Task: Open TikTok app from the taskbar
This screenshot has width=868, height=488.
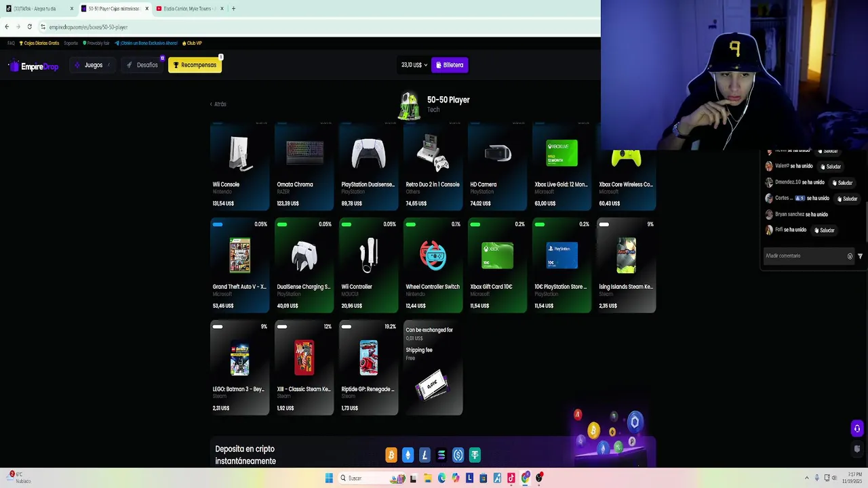Action: point(511,478)
